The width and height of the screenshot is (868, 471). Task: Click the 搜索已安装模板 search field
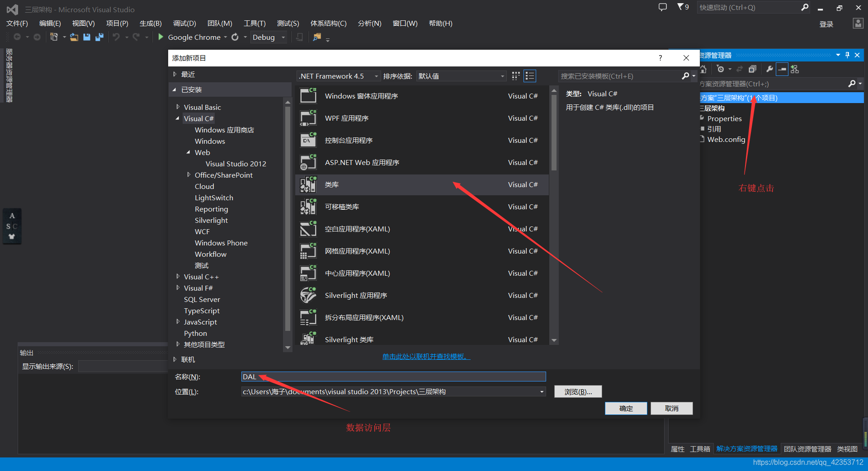tap(619, 76)
